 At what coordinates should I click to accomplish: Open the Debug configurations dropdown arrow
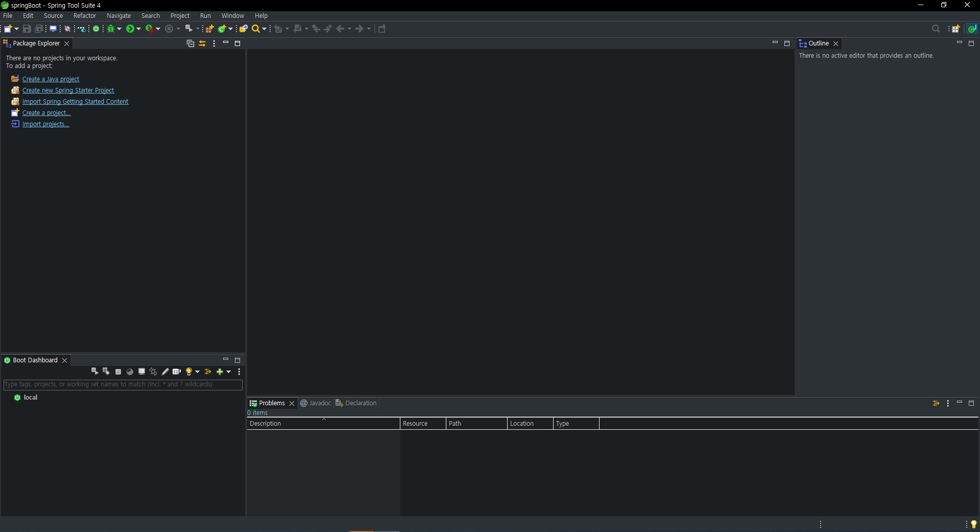pos(119,29)
